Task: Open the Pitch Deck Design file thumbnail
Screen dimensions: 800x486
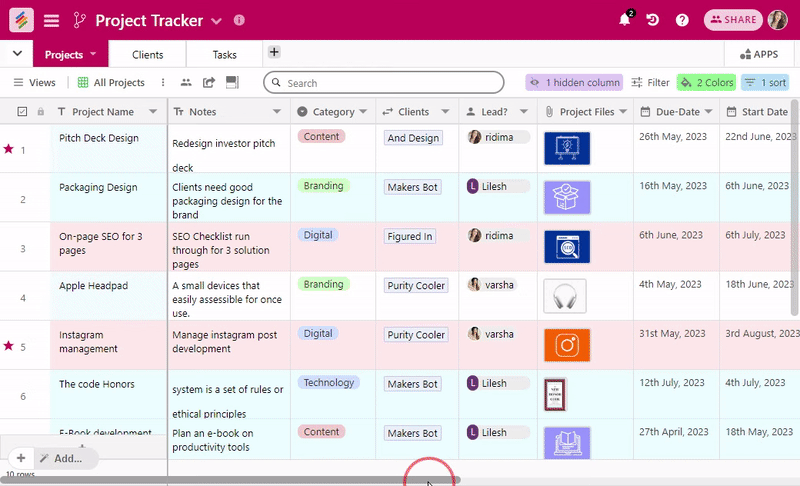Action: [x=567, y=148]
